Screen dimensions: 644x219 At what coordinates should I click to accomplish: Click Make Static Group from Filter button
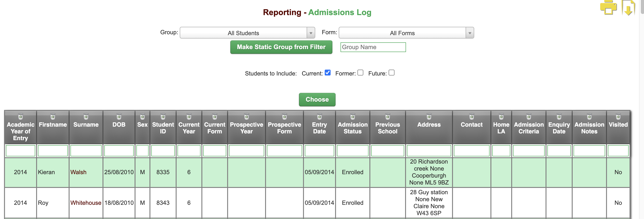pos(281,47)
